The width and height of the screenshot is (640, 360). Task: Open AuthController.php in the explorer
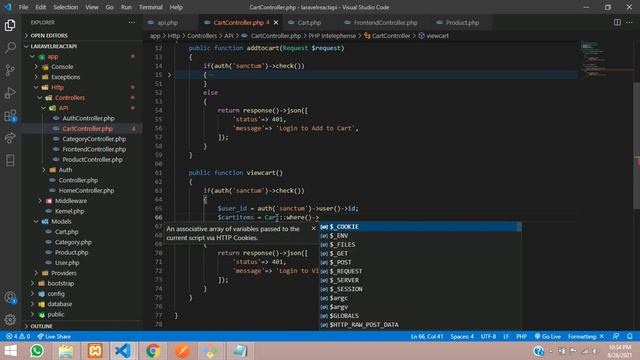[82, 118]
